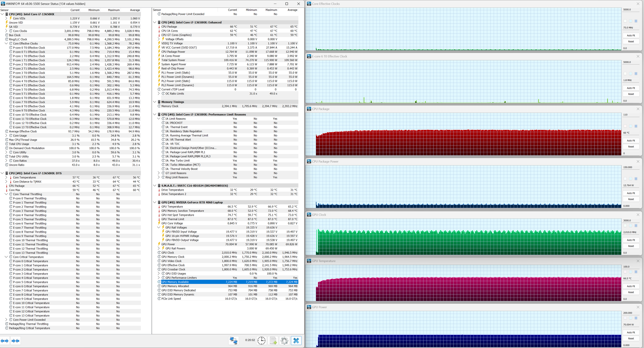Expand the Core VIDs tree node
The height and width of the screenshot is (348, 644).
coord(6,18)
